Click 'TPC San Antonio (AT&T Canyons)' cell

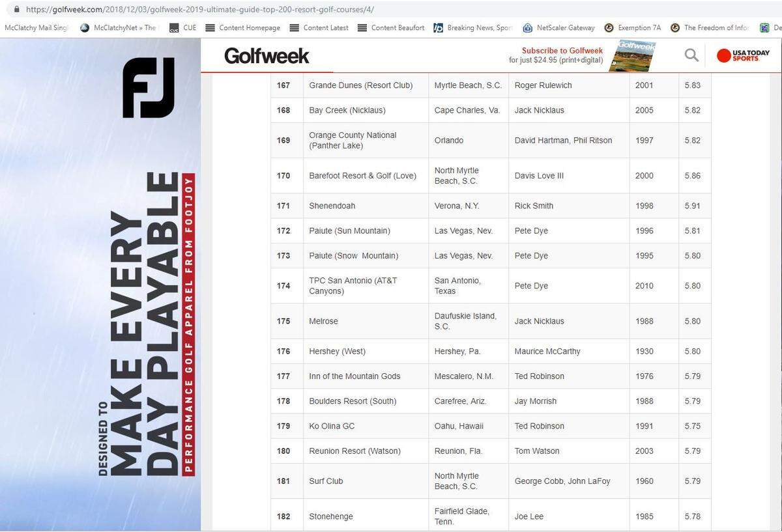[365, 285]
